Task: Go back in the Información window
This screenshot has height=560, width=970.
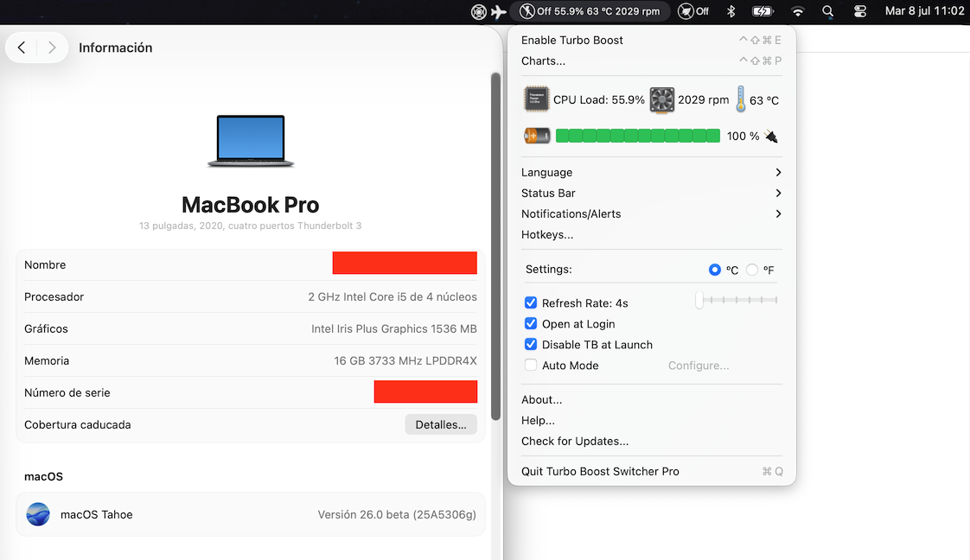Action: click(x=22, y=48)
